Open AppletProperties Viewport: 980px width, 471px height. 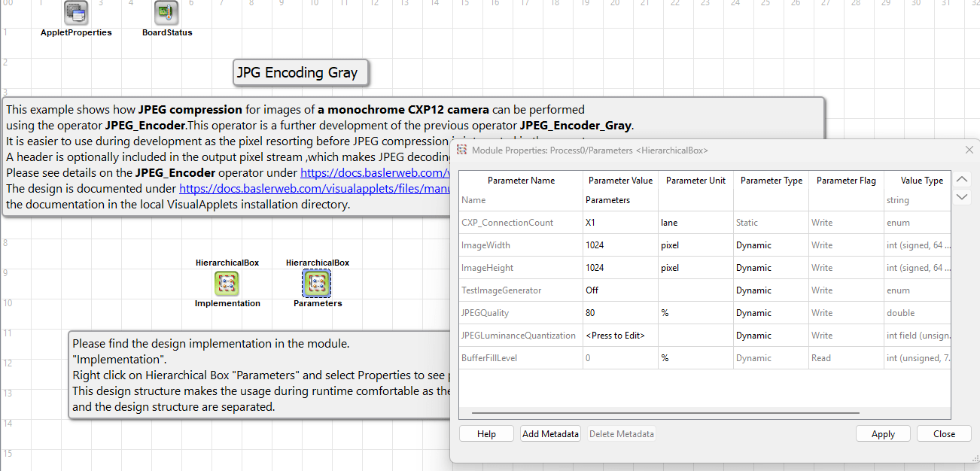(76, 13)
